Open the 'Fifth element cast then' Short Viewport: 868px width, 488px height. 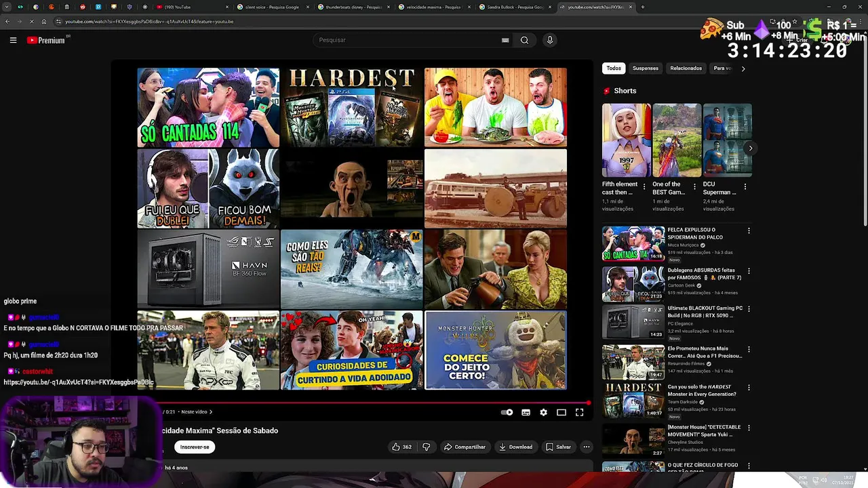(x=627, y=140)
